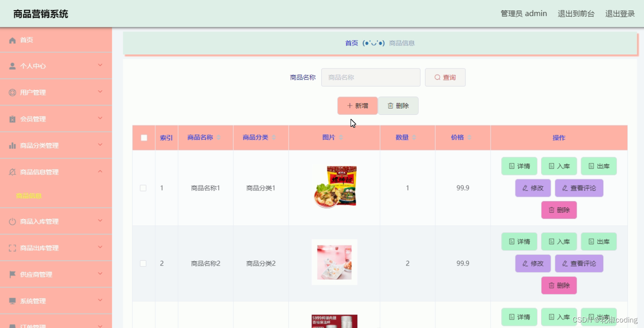Expand the 会员管理 menu chevron
This screenshot has width=644, height=328.
[x=100, y=118]
